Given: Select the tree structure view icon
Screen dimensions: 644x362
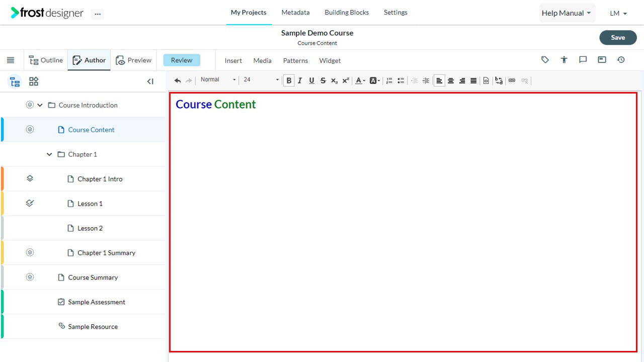Looking at the screenshot, I should (15, 81).
